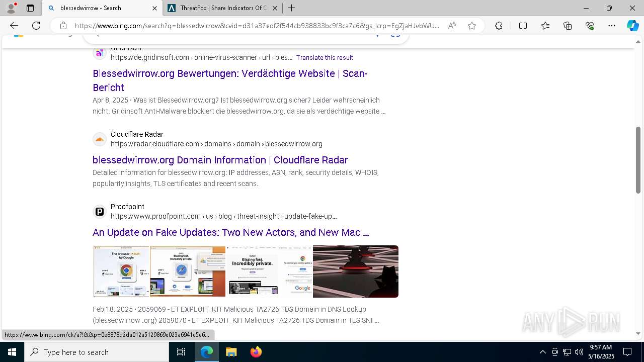Click the Proofpoint Feb 18, 2025 snippet
Screen dimensions: 644x362
pos(236,315)
